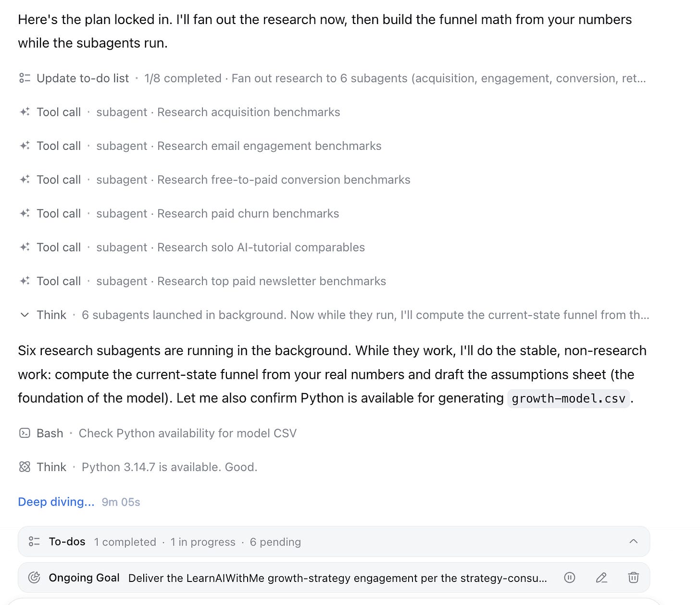Screen dimensions: 700x605
Task: Delete the Ongoing Goal via trash icon
Action: [633, 578]
